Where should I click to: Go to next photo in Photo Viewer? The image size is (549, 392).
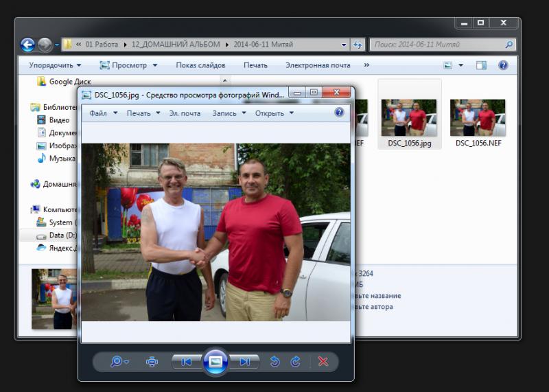244,362
